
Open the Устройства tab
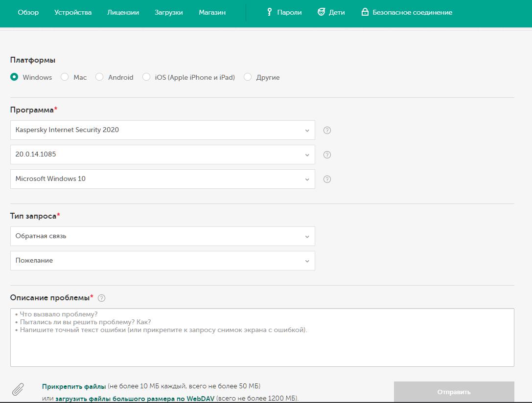73,12
